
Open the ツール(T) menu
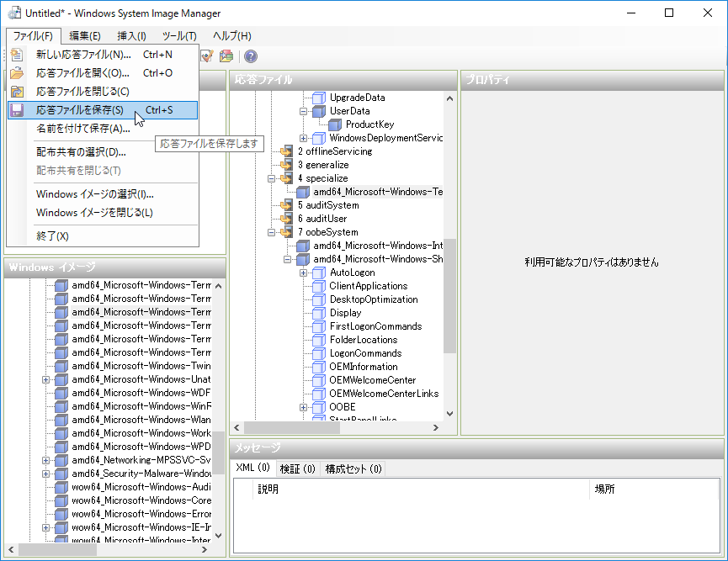tap(179, 35)
